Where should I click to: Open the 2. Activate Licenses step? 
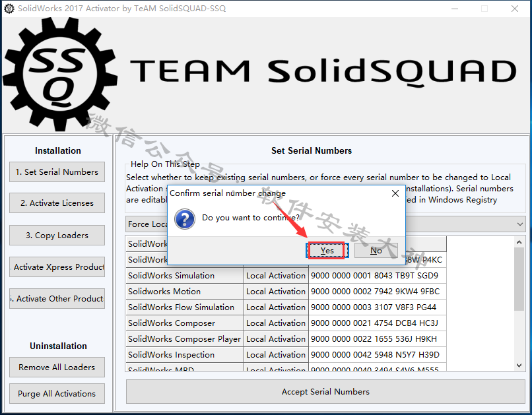pyautogui.click(x=57, y=203)
